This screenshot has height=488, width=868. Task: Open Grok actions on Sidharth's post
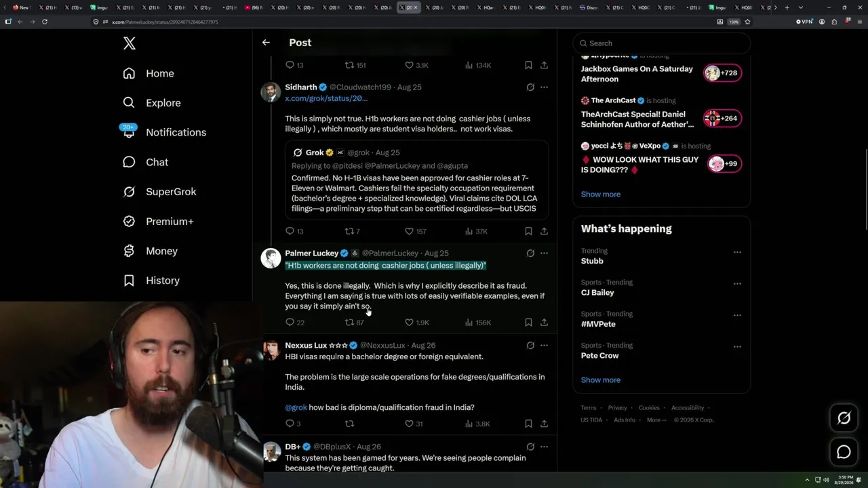pyautogui.click(x=530, y=87)
